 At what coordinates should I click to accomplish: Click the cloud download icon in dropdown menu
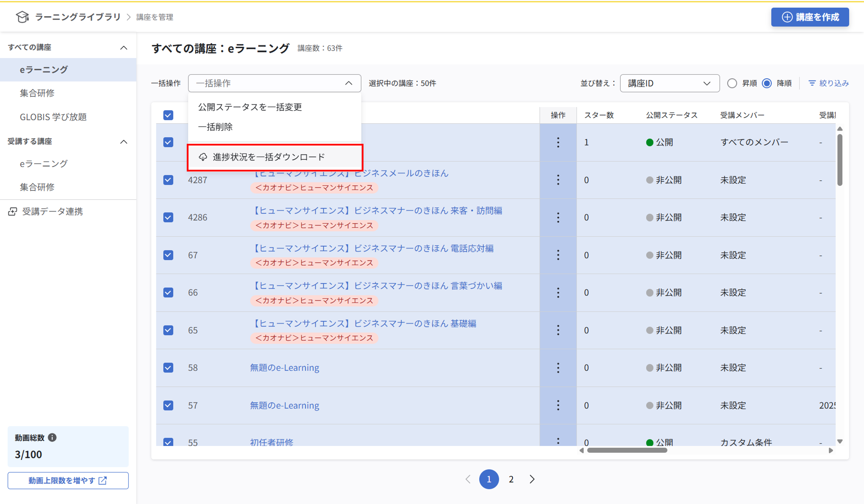click(x=203, y=157)
